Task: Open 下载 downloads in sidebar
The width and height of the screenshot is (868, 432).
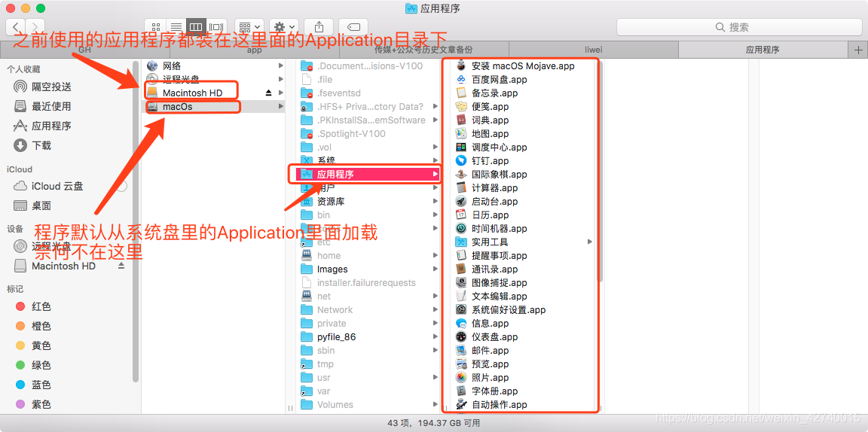Action: click(x=32, y=145)
